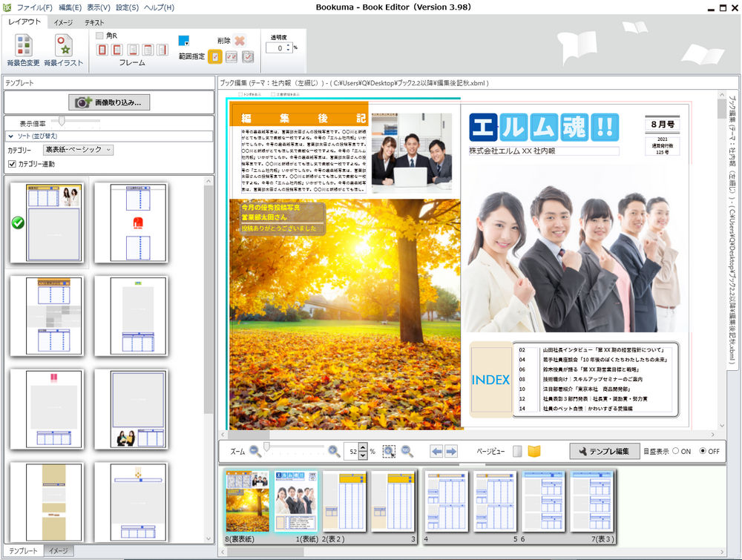
Task: Open the ファイル(F) menu
Action: click(34, 7)
